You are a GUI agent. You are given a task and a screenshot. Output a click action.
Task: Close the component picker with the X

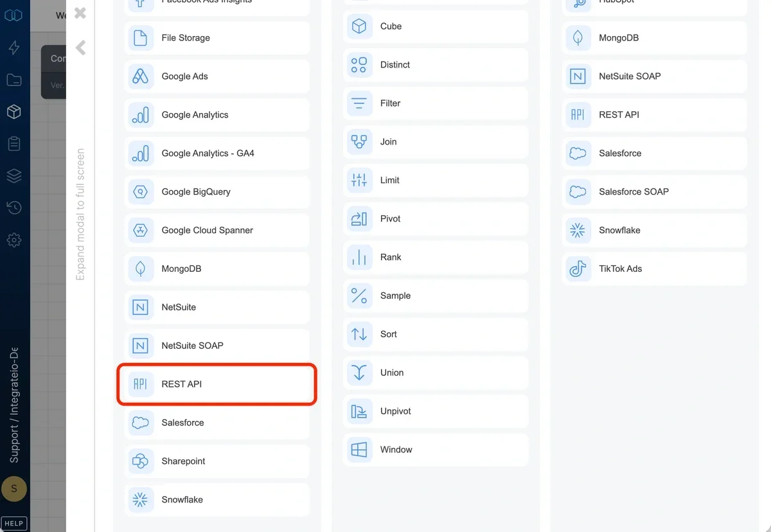pyautogui.click(x=80, y=13)
